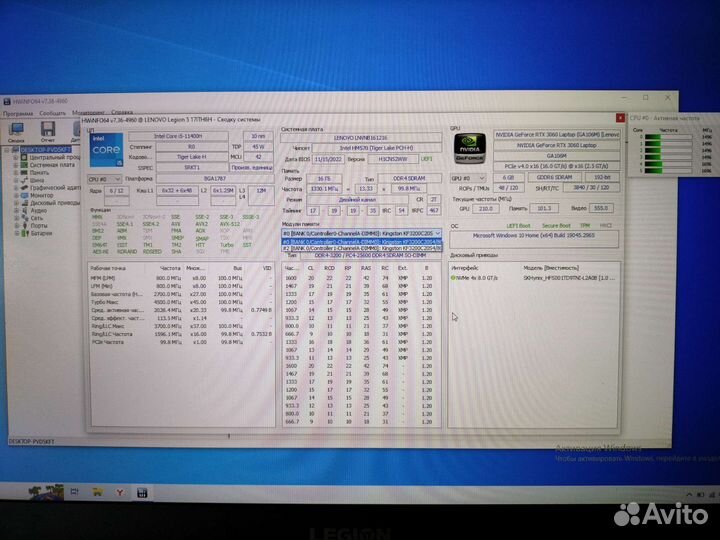This screenshot has height=540, width=720.
Task: Open the memory module combo box
Action: (x=361, y=233)
